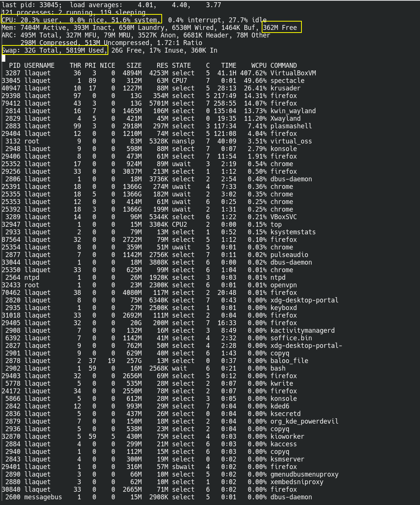
Task: Click the WCPU column header
Action: coord(258,65)
